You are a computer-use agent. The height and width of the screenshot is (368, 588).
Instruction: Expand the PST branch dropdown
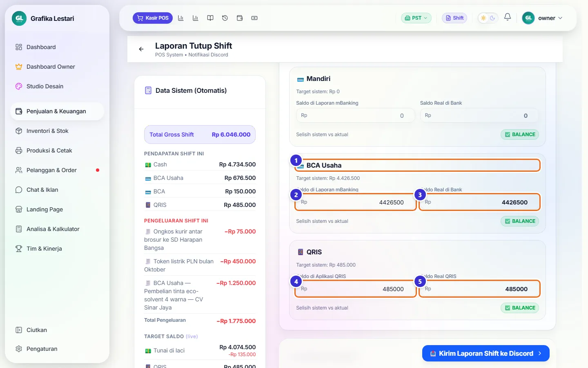coord(416,18)
